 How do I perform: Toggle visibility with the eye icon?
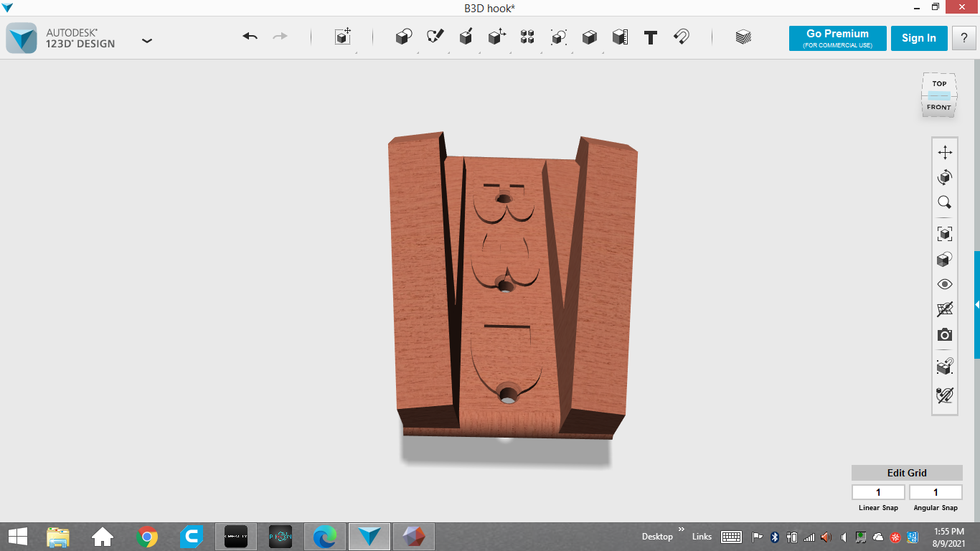point(945,285)
